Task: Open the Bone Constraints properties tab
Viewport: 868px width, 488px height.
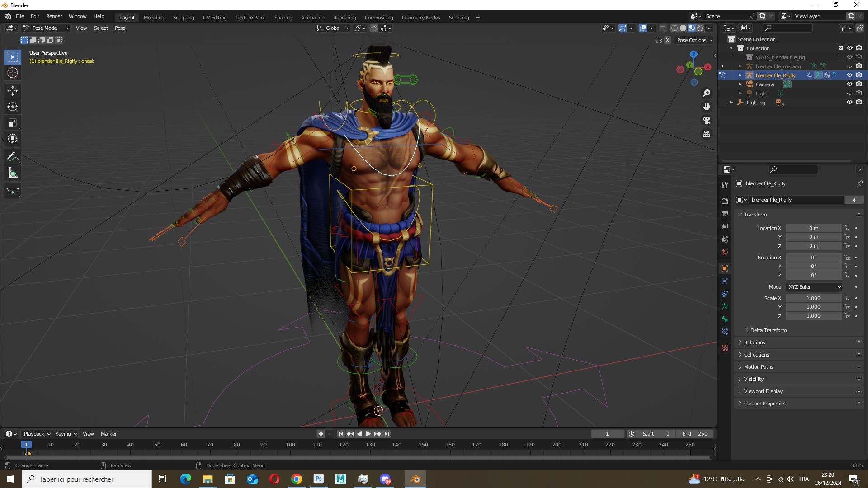Action: pyautogui.click(x=725, y=332)
